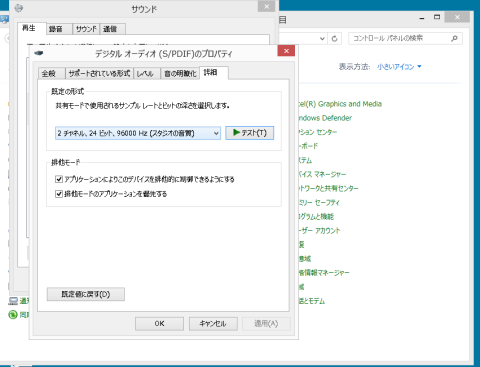Toggle 排他モードのアプリケーションを優先する checkbox
The width and height of the screenshot is (480, 367).
pos(59,194)
